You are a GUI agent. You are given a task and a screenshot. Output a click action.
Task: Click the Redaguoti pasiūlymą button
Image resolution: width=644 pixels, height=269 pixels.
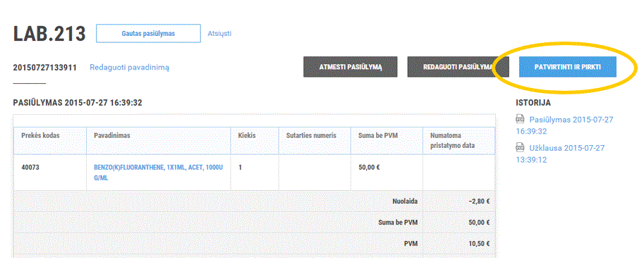point(458,67)
